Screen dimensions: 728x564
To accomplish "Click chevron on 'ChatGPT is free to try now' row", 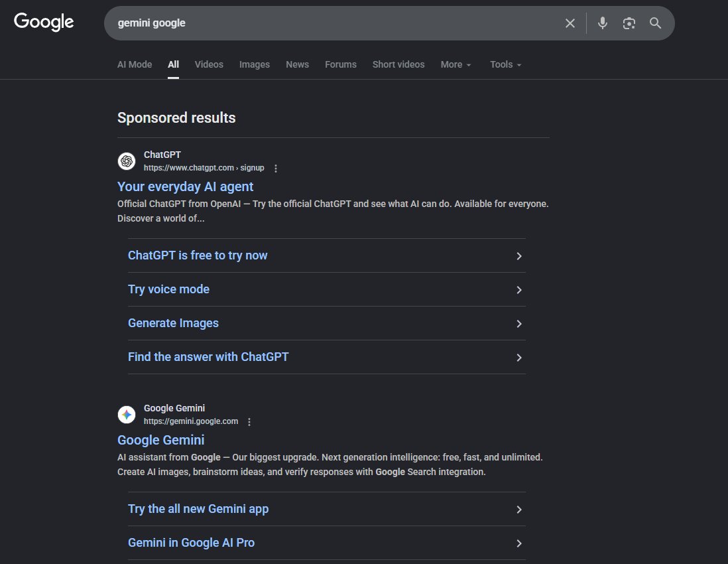I will [x=519, y=256].
